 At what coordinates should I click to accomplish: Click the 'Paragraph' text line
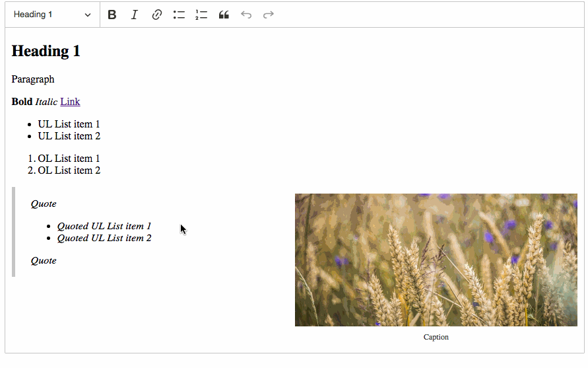(33, 79)
